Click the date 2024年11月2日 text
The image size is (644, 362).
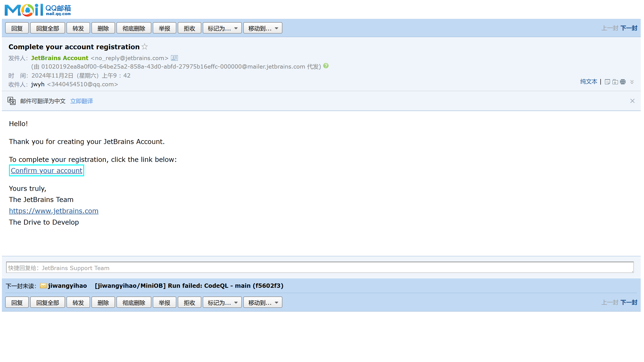tap(53, 75)
